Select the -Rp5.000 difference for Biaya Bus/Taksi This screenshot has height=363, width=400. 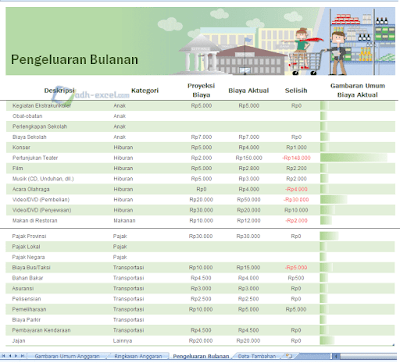[296, 267]
